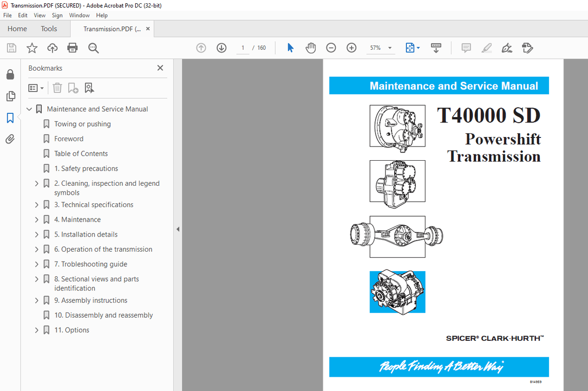
Task: Share file using the cloud upload icon
Action: [x=52, y=47]
